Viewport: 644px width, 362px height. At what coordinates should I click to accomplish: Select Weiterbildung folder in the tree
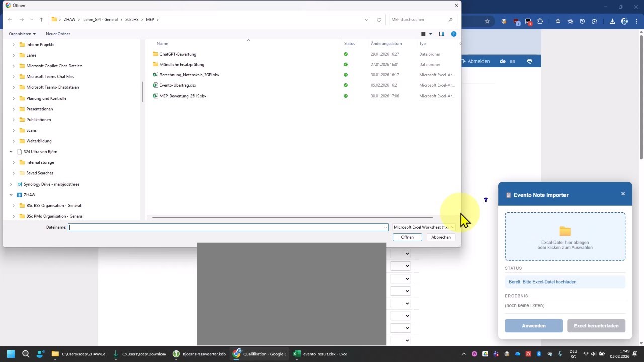click(x=39, y=141)
